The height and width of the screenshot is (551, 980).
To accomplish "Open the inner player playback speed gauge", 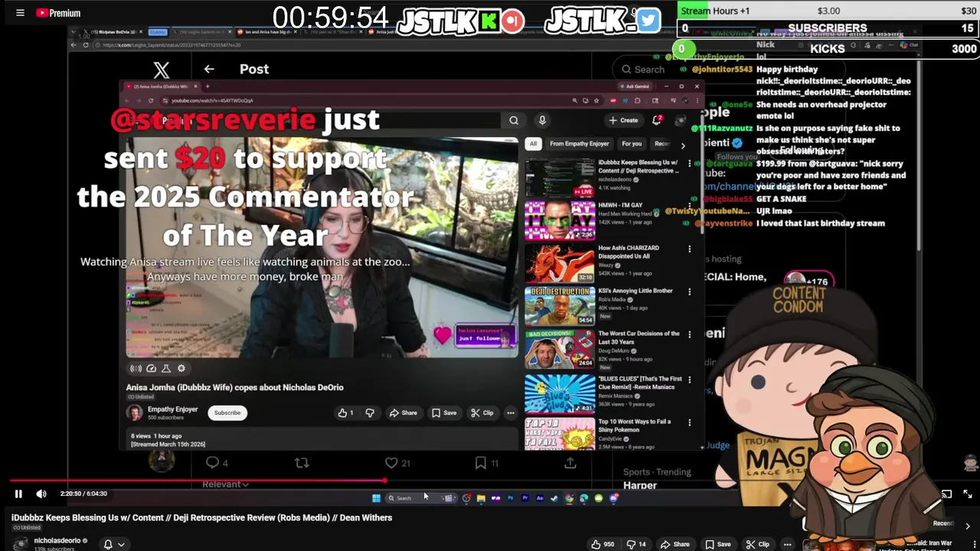I will (151, 368).
